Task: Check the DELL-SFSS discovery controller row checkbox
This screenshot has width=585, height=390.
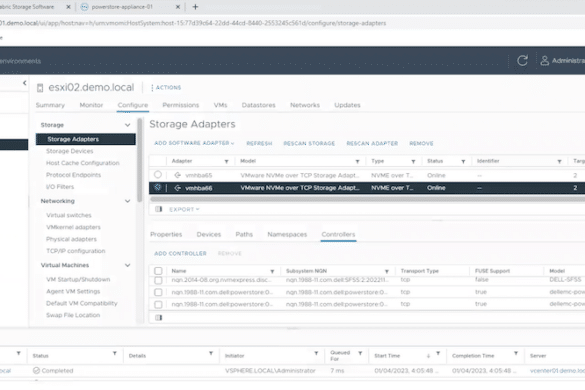Action: click(158, 280)
